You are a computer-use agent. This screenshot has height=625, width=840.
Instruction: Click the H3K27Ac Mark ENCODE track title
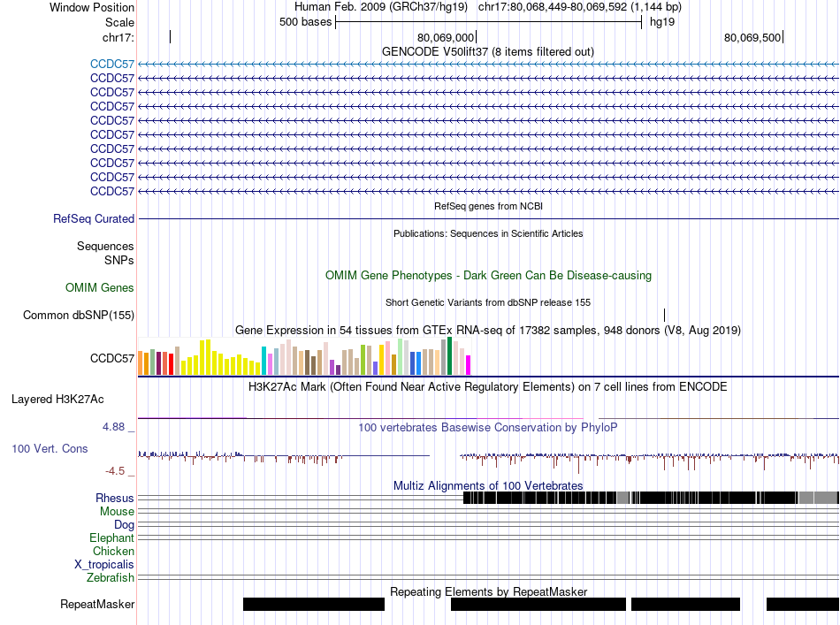[x=488, y=386]
